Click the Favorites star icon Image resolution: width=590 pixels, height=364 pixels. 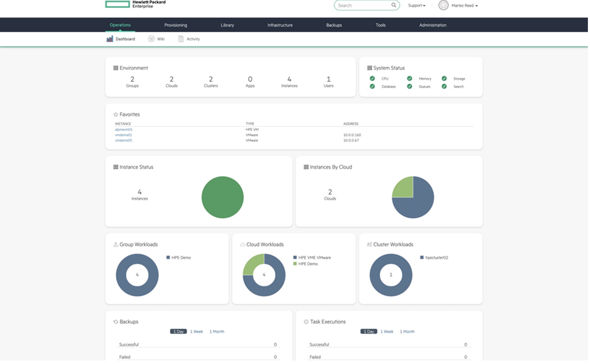[116, 115]
